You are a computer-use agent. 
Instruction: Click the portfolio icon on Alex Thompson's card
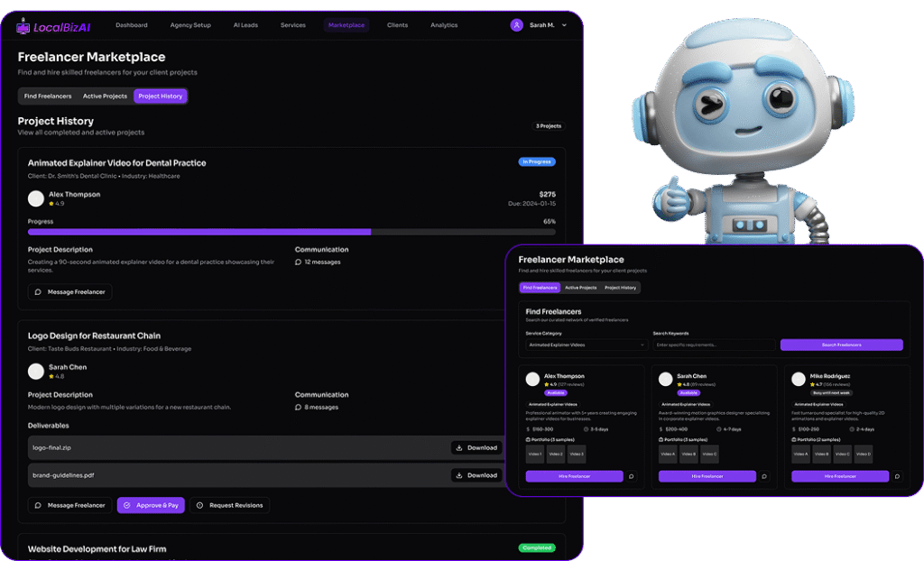[x=528, y=439]
